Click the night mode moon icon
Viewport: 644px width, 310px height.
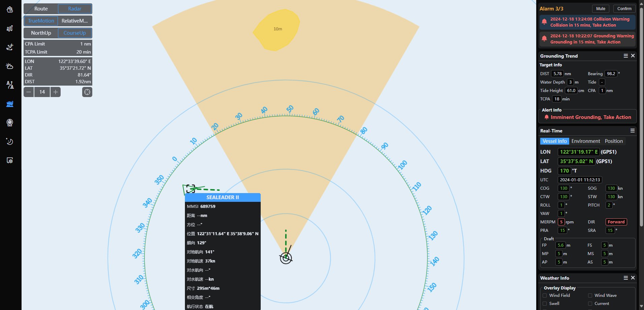(10, 142)
